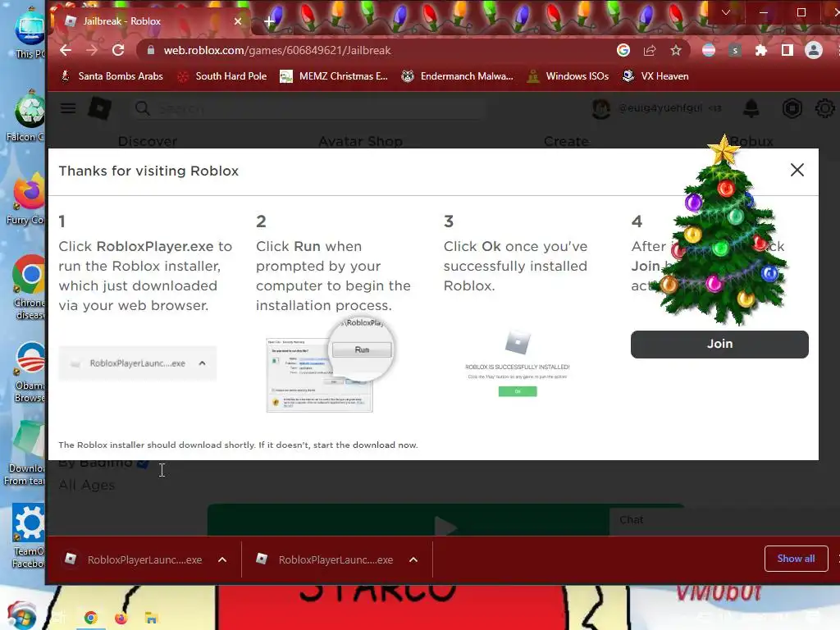Expand options for first downloaded file
The height and width of the screenshot is (630, 840).
(x=222, y=559)
